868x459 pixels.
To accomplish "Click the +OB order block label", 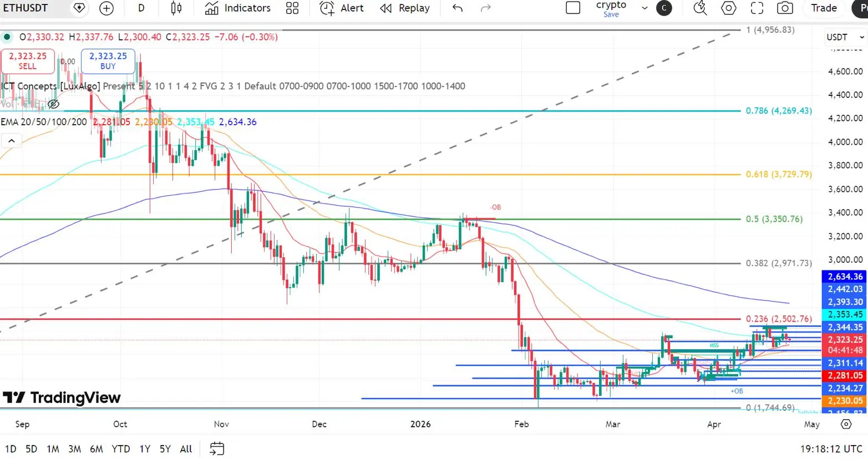I will coord(737,391).
